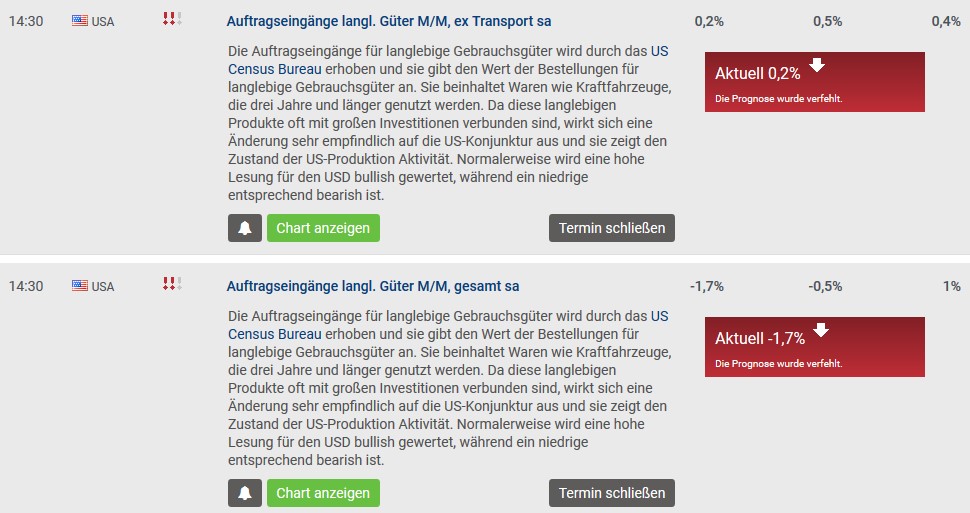
Task: Click the -0,5% forecast value in gesamt row
Action: [825, 286]
